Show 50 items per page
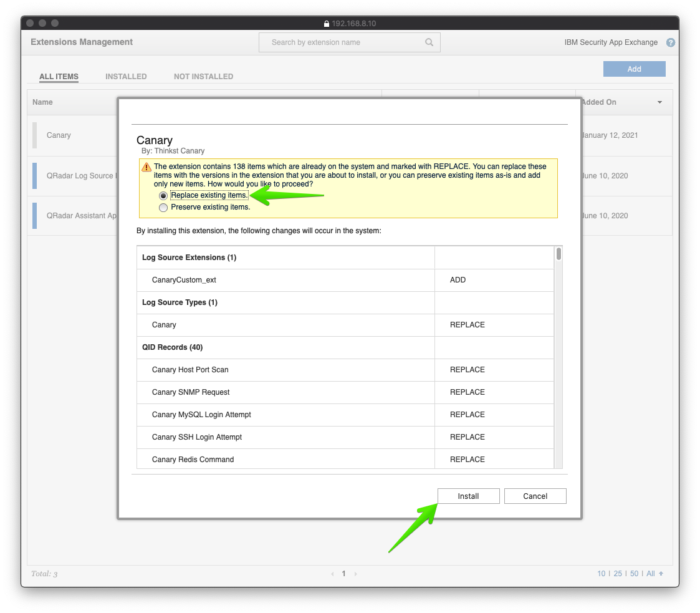This screenshot has width=700, height=613. [x=635, y=574]
